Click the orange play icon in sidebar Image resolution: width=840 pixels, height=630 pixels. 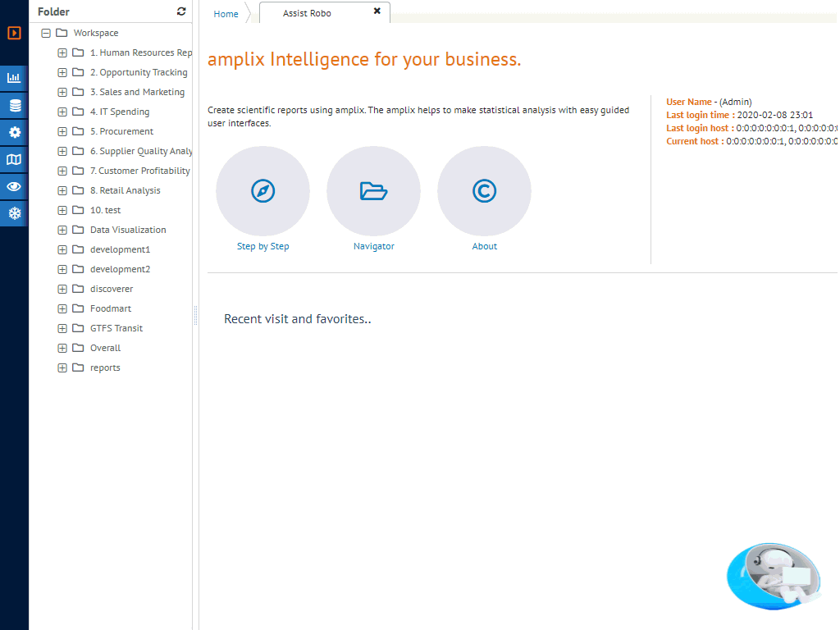[14, 33]
